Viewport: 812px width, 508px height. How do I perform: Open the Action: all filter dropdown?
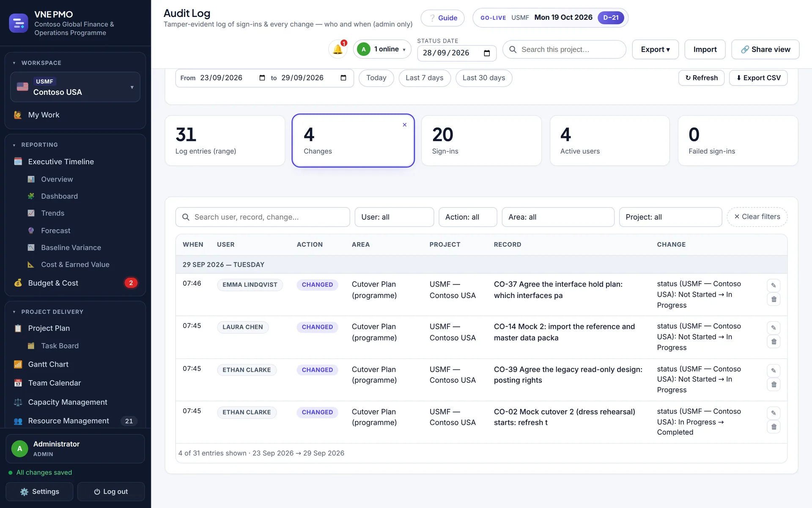click(x=468, y=217)
